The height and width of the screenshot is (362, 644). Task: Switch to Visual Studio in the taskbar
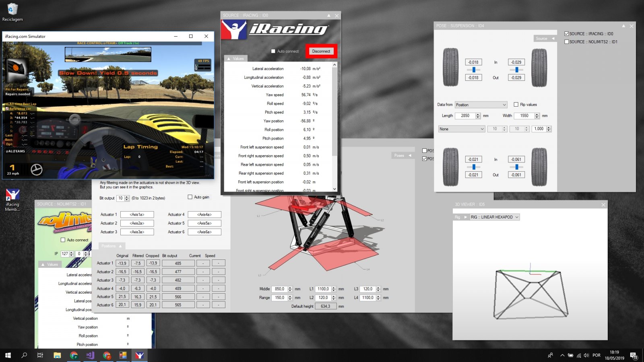point(90,355)
